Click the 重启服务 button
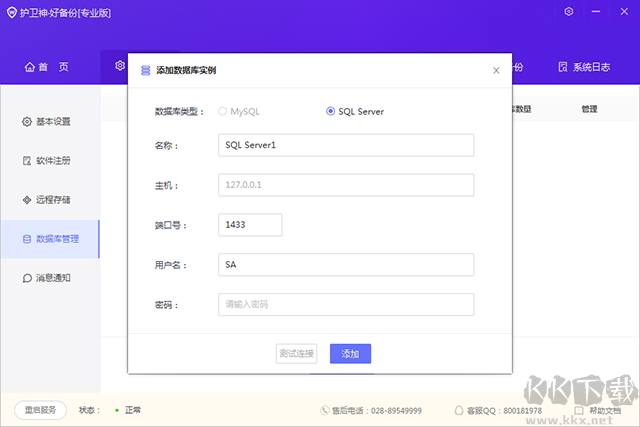640x427 pixels. pos(40,410)
